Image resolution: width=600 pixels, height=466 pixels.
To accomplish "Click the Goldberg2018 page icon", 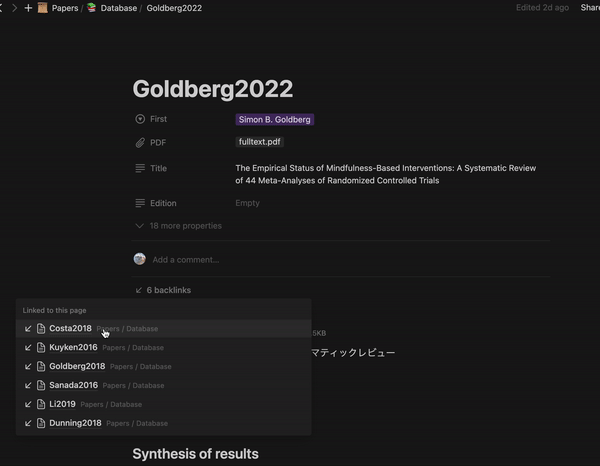I will [41, 366].
